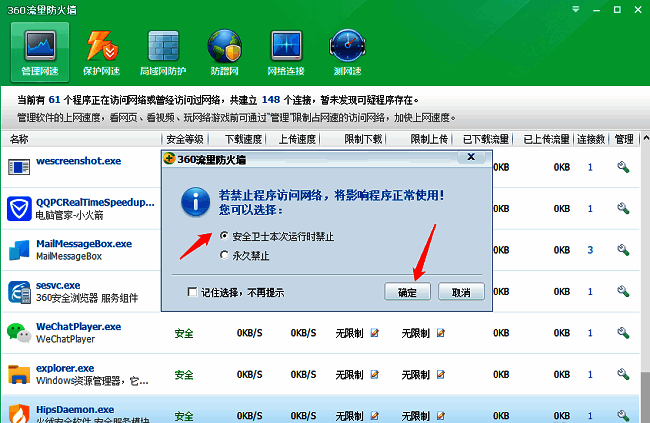Click the connection count for MailMessageBox.exe
Image resolution: width=650 pixels, height=423 pixels.
(x=590, y=249)
